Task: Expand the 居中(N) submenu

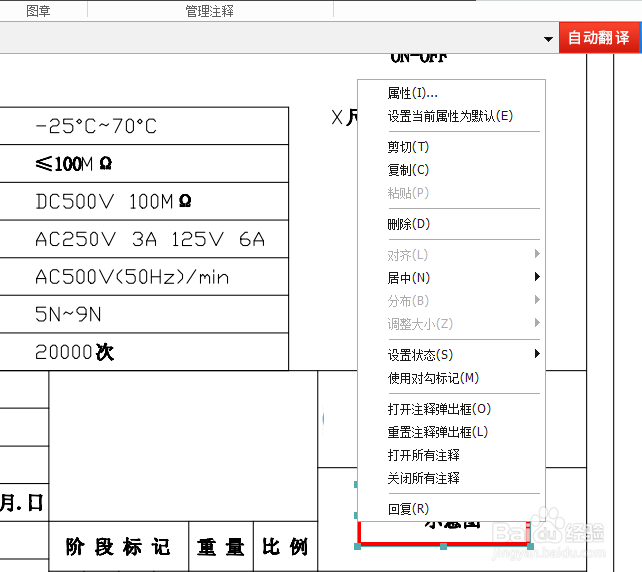Action: click(x=451, y=278)
